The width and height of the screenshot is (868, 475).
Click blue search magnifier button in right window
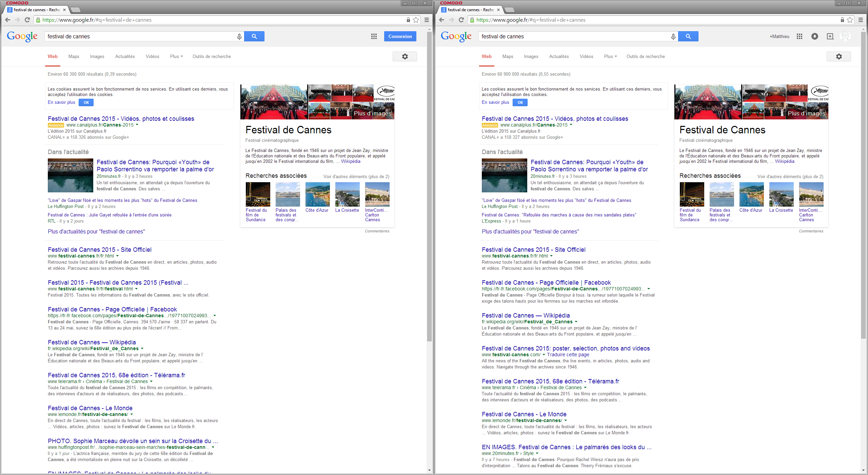click(688, 36)
